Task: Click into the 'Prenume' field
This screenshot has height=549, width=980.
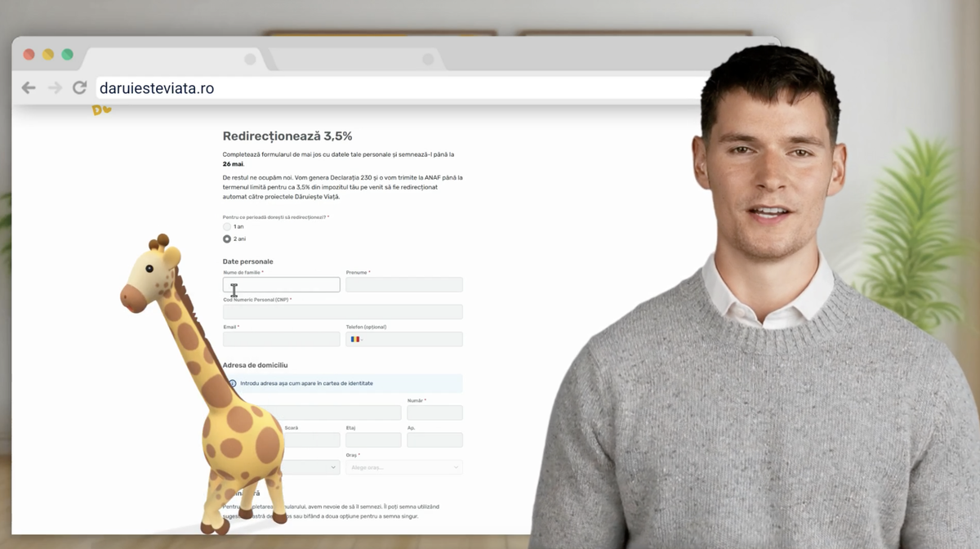Action: pos(404,284)
